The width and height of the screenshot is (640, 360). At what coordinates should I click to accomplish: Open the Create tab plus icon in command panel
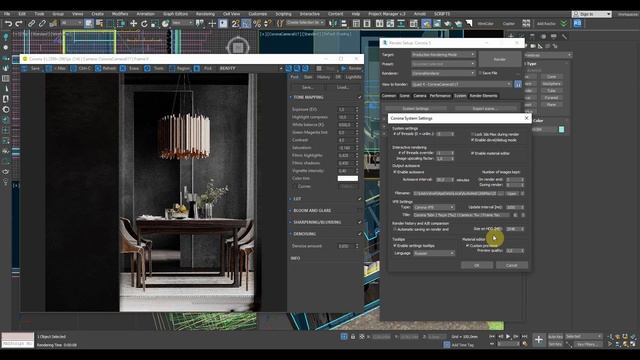511,36
